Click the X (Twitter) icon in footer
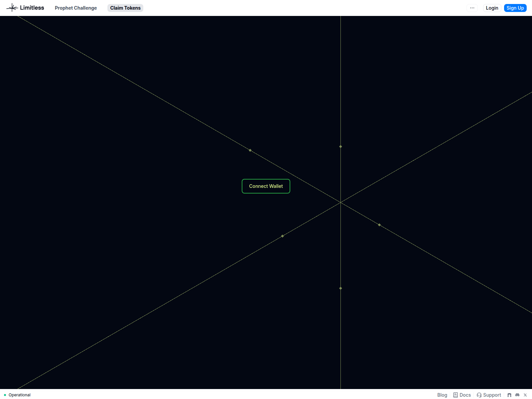The image size is (532, 399). point(526,395)
